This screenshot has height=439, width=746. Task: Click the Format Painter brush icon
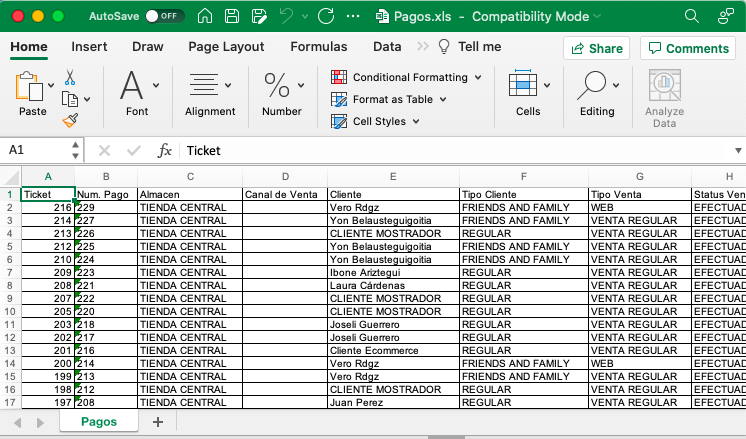coord(70,121)
